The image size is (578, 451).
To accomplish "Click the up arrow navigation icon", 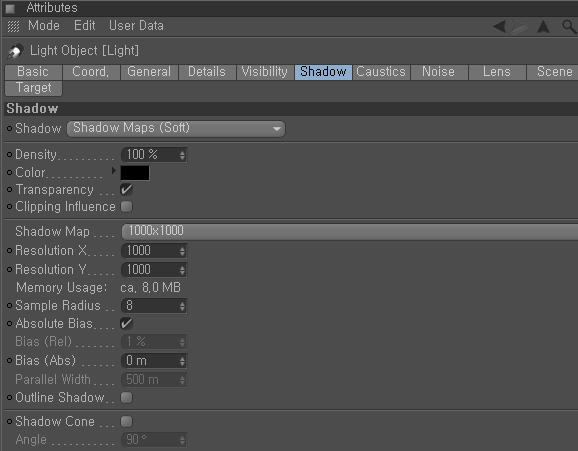I will [543, 27].
